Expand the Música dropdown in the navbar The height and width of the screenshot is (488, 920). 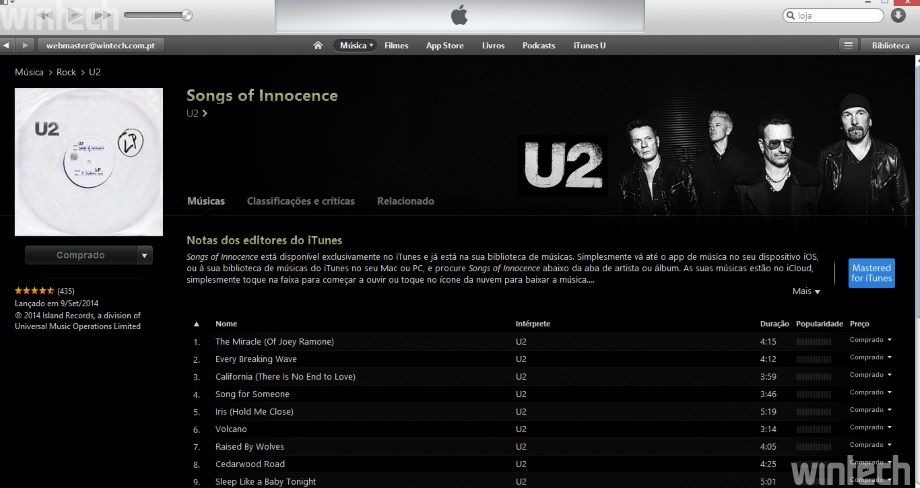[x=356, y=45]
